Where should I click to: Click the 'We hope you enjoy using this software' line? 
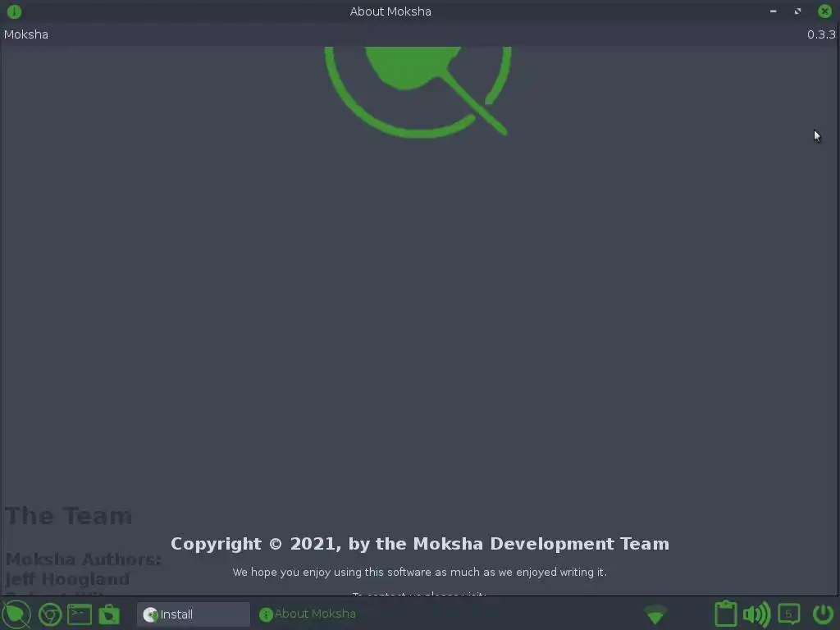(x=419, y=572)
